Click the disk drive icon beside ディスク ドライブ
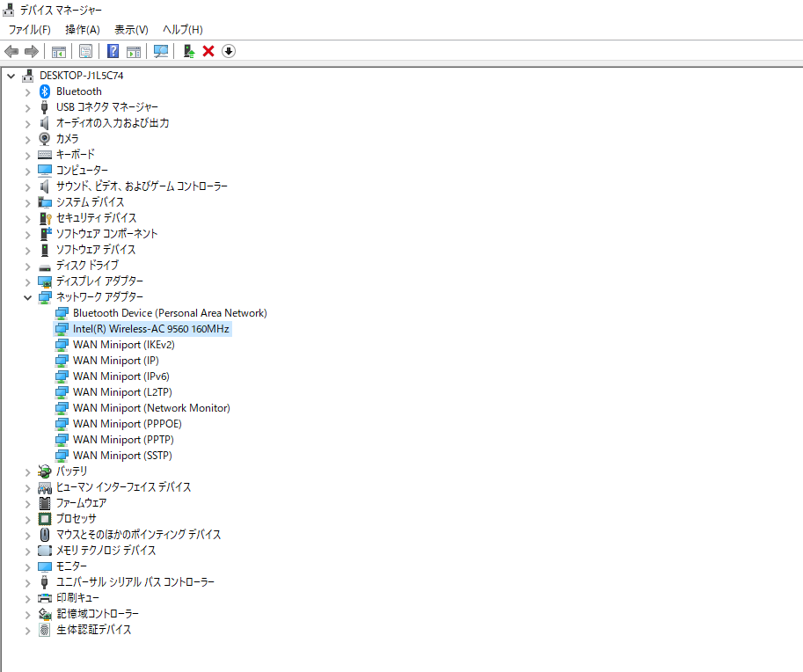This screenshot has height=672, width=803. click(x=45, y=267)
